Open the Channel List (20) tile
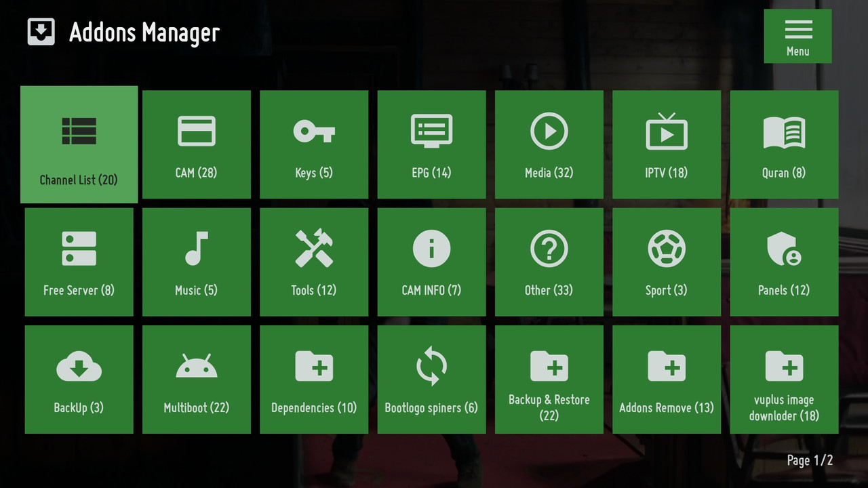Viewport: 868px width, 488px height. (79, 144)
